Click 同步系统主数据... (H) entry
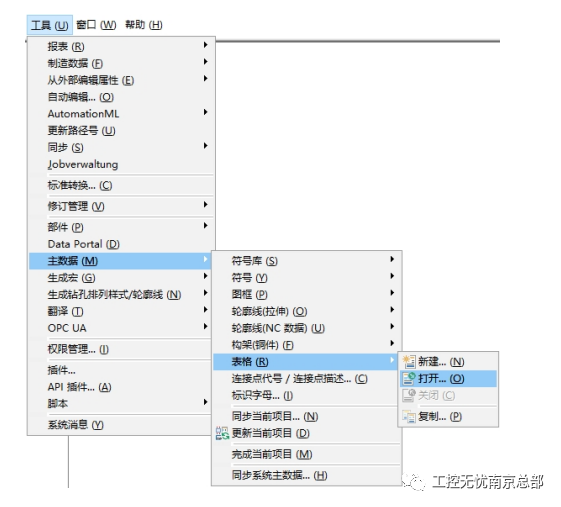This screenshot has width=561, height=507. (307, 476)
